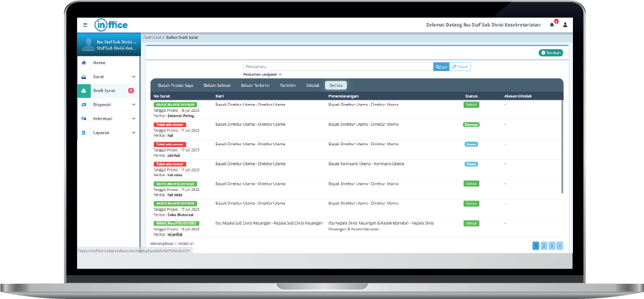This screenshot has height=299, width=644.
Task: Click the Home icon in sidebar
Action: tap(83, 63)
